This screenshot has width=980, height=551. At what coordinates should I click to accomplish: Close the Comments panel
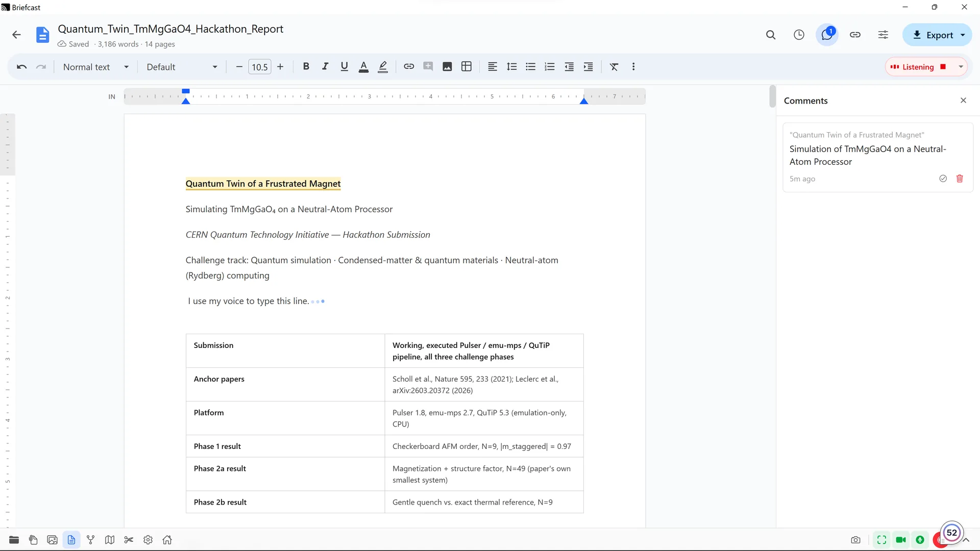[x=963, y=101]
